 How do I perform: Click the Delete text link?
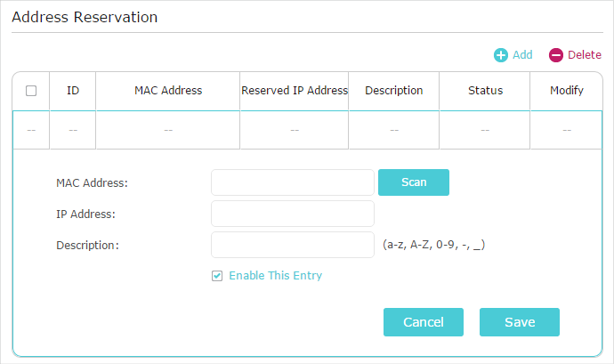[x=585, y=55]
